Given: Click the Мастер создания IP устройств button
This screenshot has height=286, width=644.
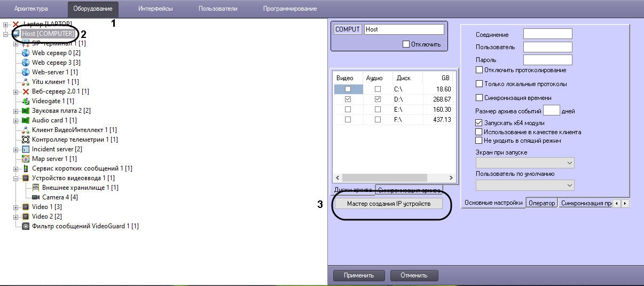Looking at the screenshot, I should tap(388, 204).
